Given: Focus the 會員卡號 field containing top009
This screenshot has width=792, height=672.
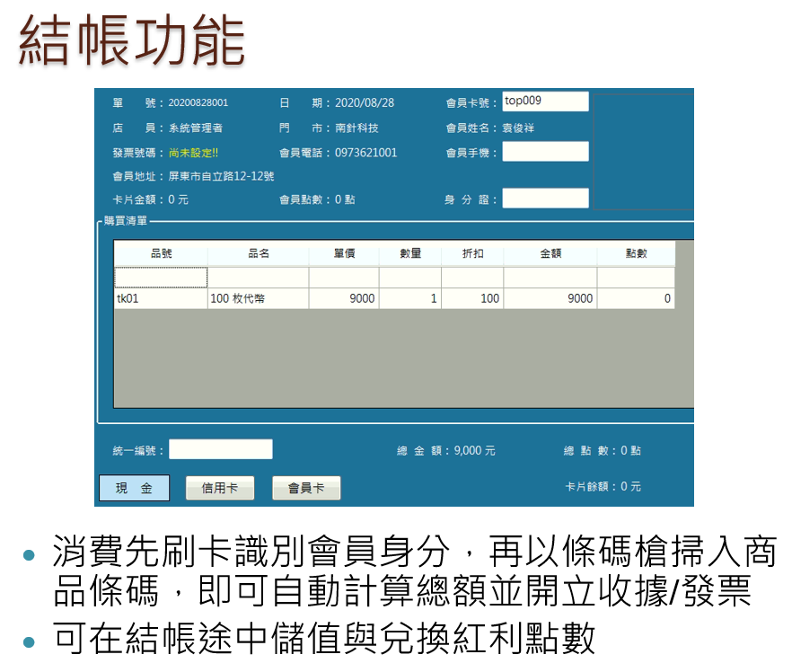Looking at the screenshot, I should [x=545, y=102].
